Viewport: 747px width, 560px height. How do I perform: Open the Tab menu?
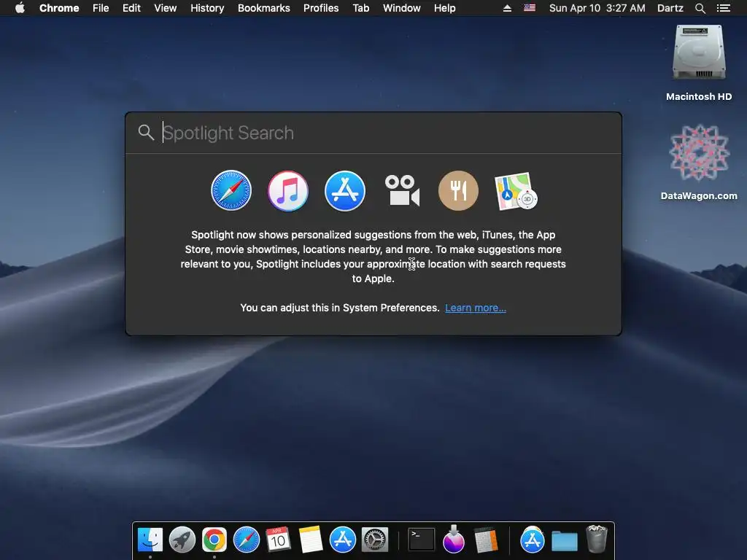click(x=360, y=8)
